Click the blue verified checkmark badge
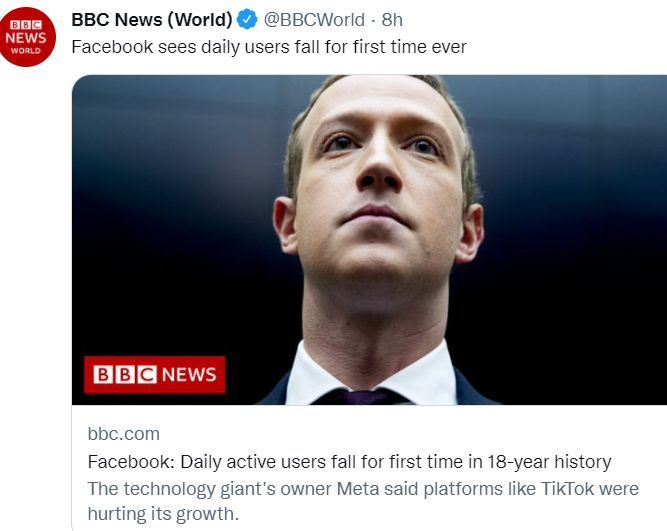The image size is (667, 531). click(x=247, y=20)
